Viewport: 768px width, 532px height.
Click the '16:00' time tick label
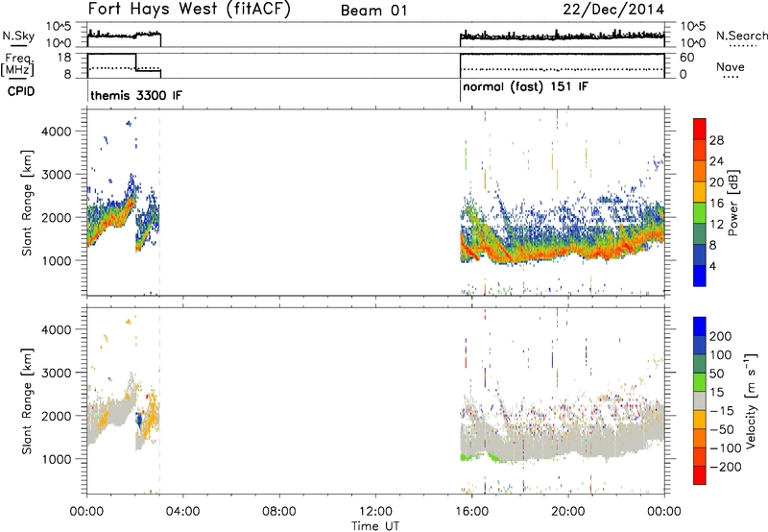tap(471, 512)
